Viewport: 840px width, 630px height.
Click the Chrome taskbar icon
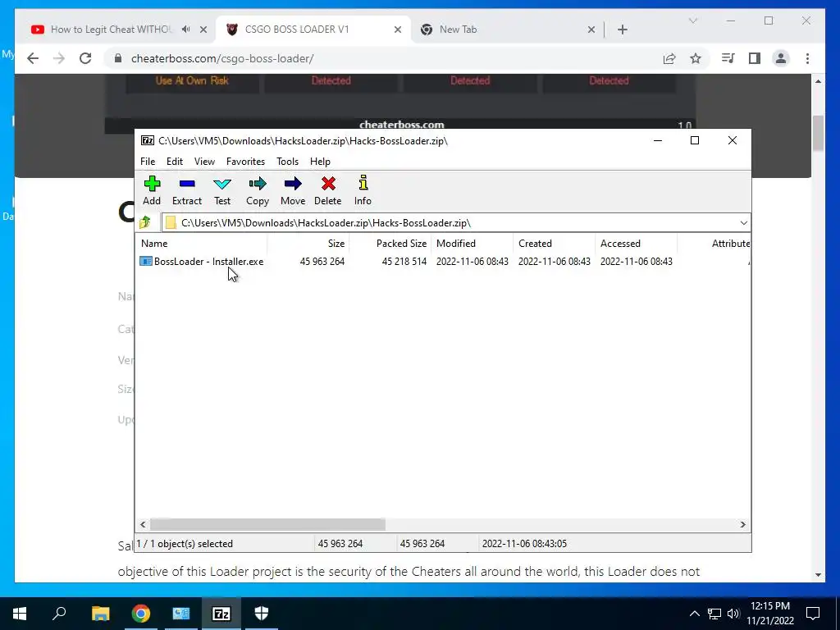141,614
